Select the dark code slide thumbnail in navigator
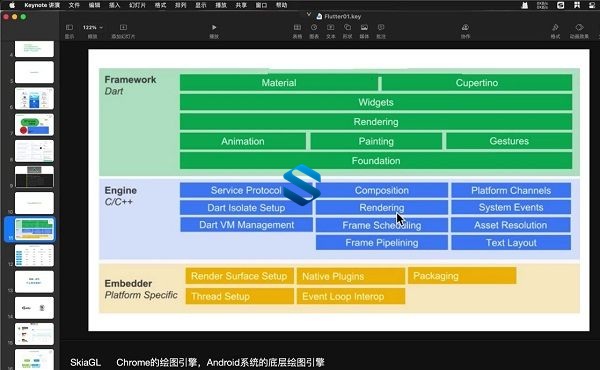 [34, 177]
